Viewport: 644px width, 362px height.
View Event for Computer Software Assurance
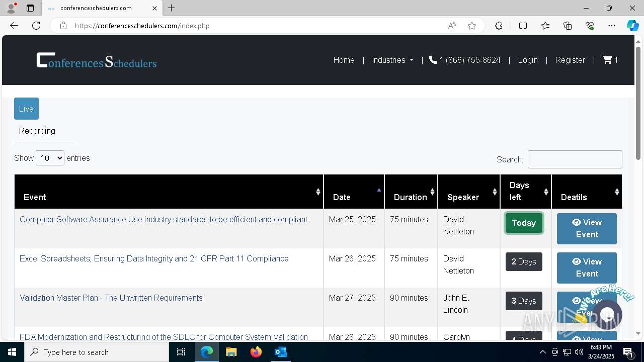pos(587,229)
